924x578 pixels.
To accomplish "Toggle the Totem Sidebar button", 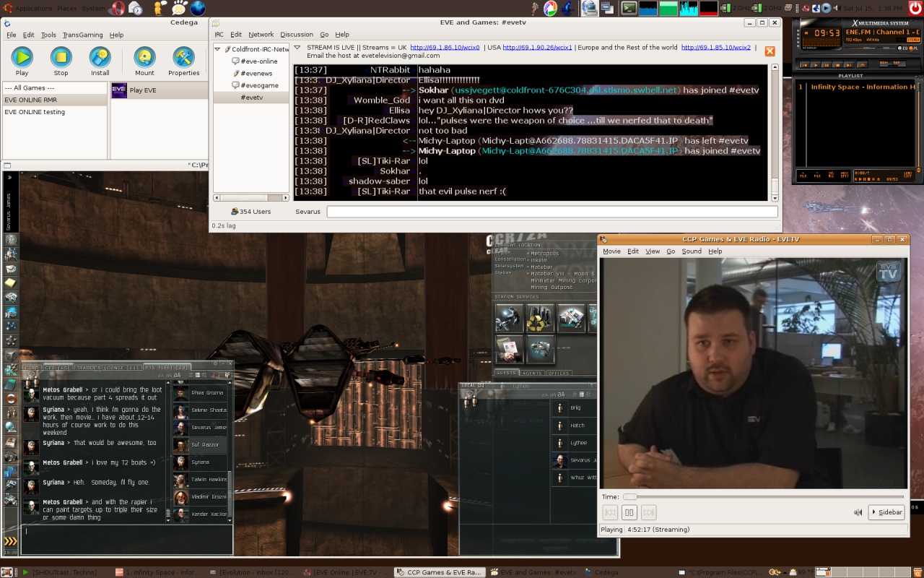I will (886, 512).
